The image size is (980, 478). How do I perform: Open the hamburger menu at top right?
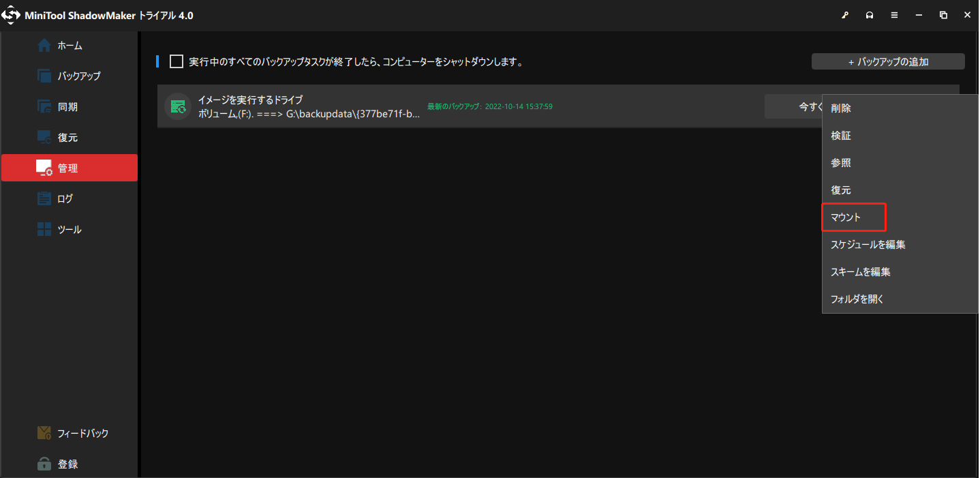[x=894, y=14]
